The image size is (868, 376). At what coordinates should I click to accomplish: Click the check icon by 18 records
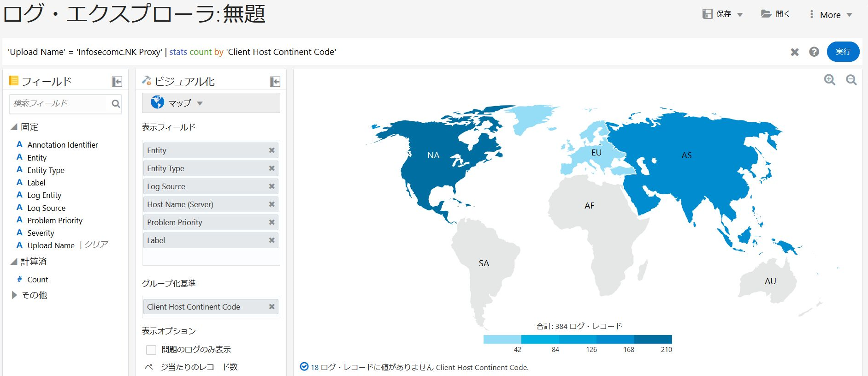click(x=304, y=367)
